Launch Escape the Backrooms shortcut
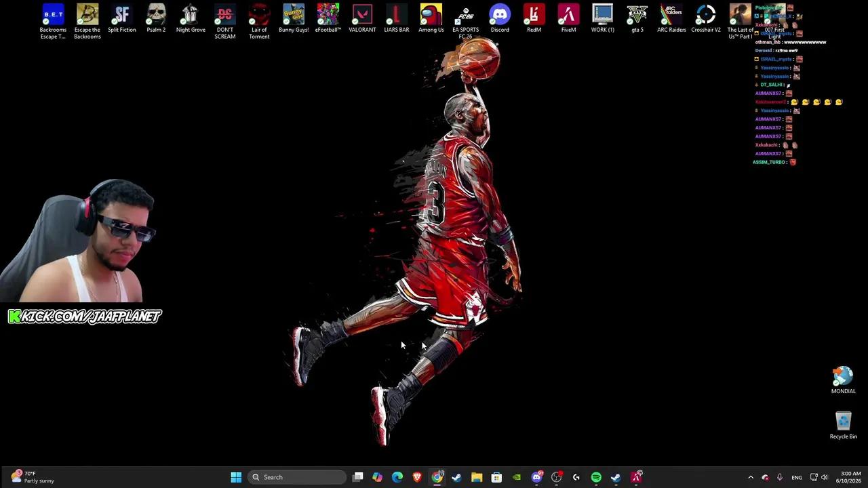868x488 pixels. coord(87,21)
